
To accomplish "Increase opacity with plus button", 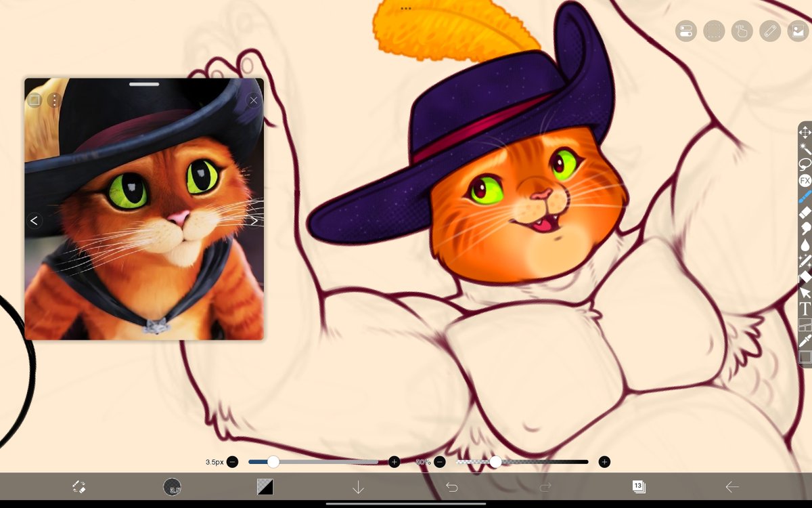I will click(x=604, y=462).
